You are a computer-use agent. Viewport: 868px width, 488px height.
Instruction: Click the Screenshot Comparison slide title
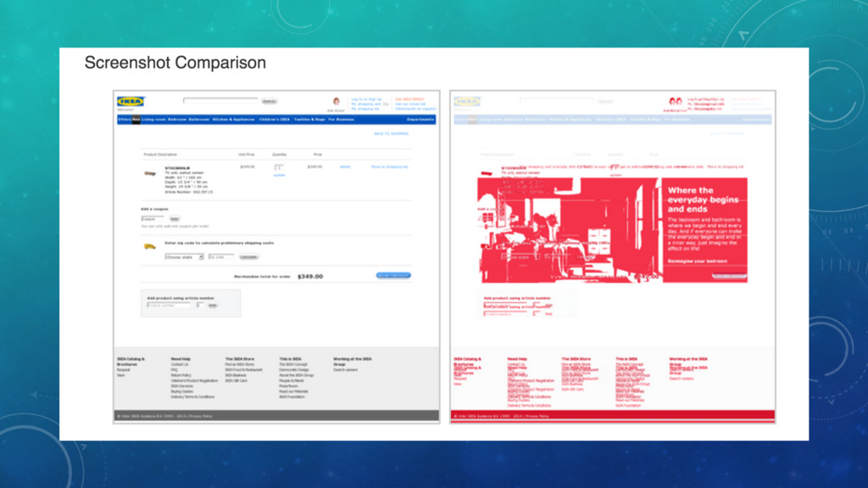[x=175, y=63]
